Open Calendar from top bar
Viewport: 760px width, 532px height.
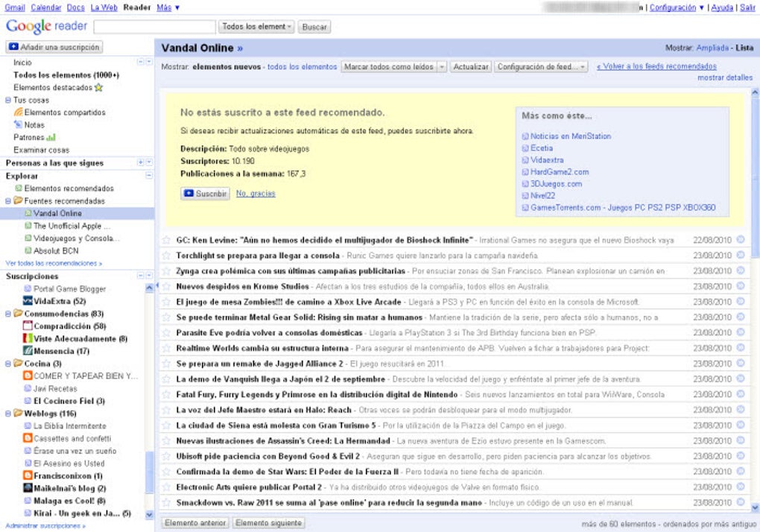pyautogui.click(x=46, y=7)
